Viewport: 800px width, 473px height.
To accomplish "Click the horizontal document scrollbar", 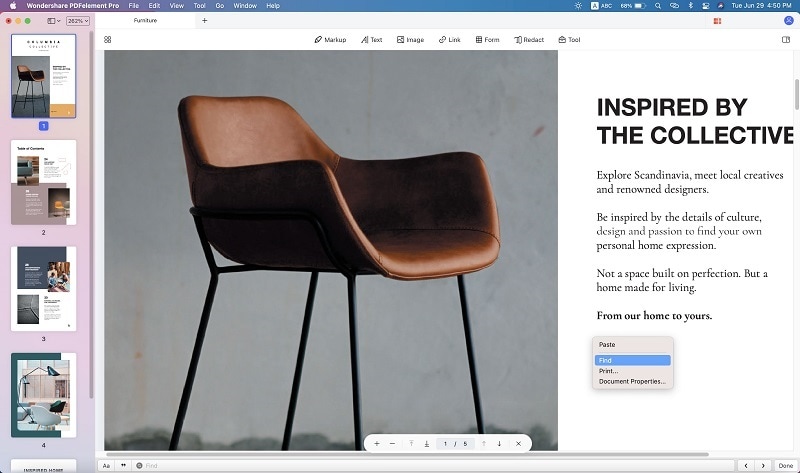I will pyautogui.click(x=407, y=454).
